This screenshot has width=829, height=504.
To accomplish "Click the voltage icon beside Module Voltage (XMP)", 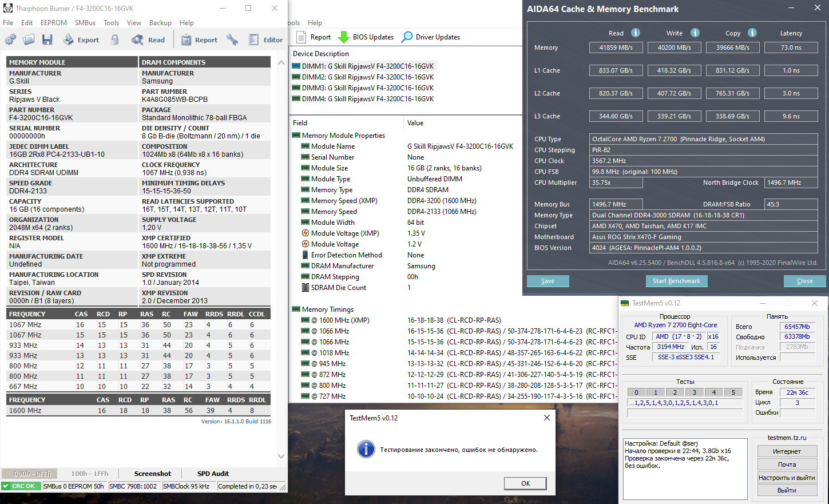I will click(x=306, y=233).
